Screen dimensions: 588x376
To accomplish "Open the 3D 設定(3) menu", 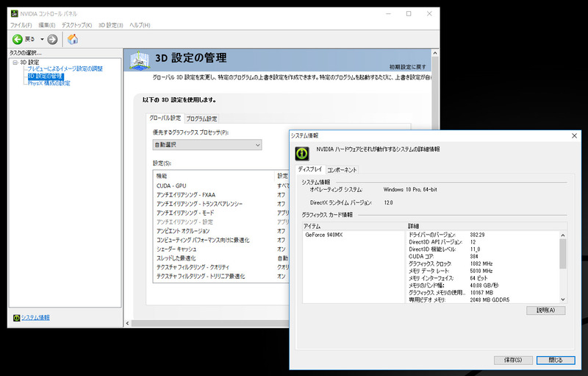I will [111, 25].
